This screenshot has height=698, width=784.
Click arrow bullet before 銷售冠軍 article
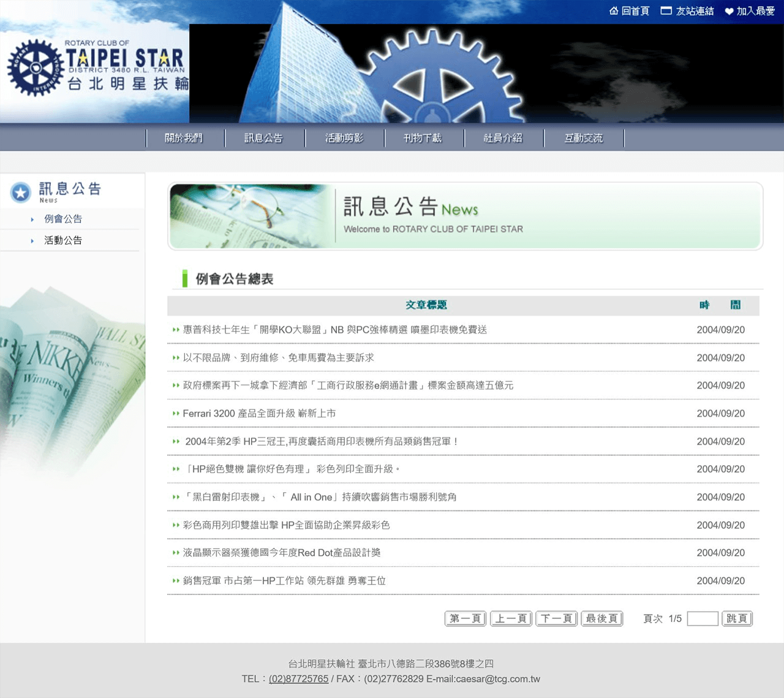click(176, 581)
